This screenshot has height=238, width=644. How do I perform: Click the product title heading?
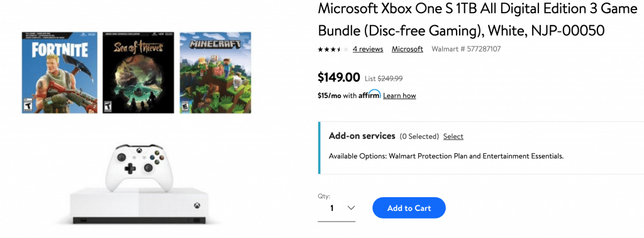477,19
